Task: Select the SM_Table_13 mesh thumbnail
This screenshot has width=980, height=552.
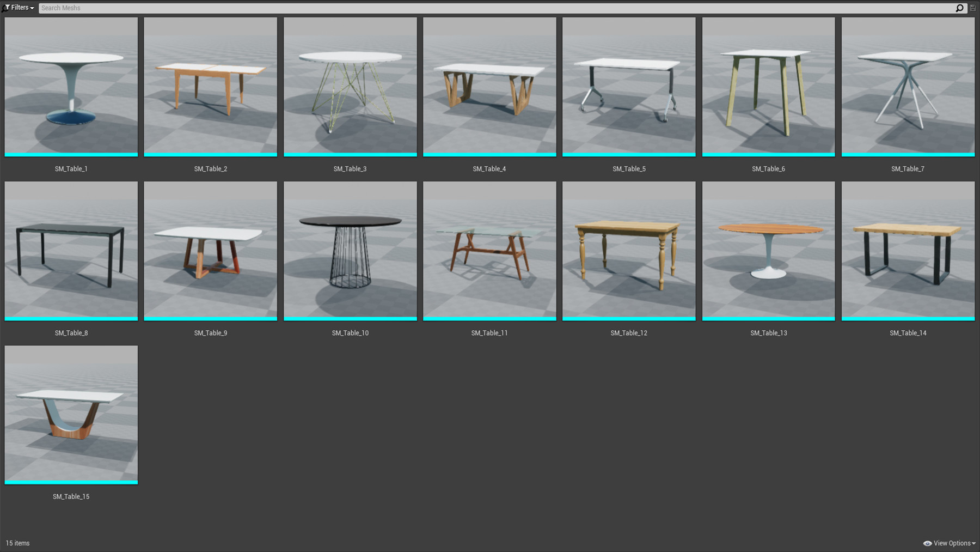Action: tap(768, 251)
